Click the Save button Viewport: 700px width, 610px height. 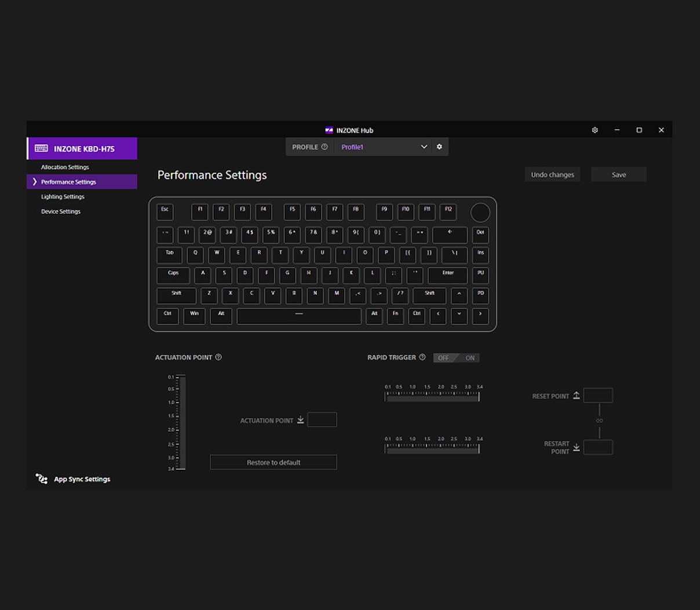(x=619, y=174)
